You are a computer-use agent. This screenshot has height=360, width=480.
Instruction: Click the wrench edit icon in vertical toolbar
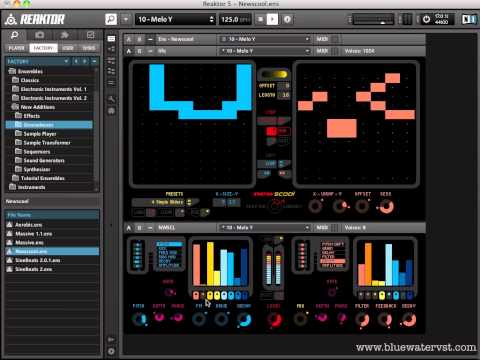(111, 99)
